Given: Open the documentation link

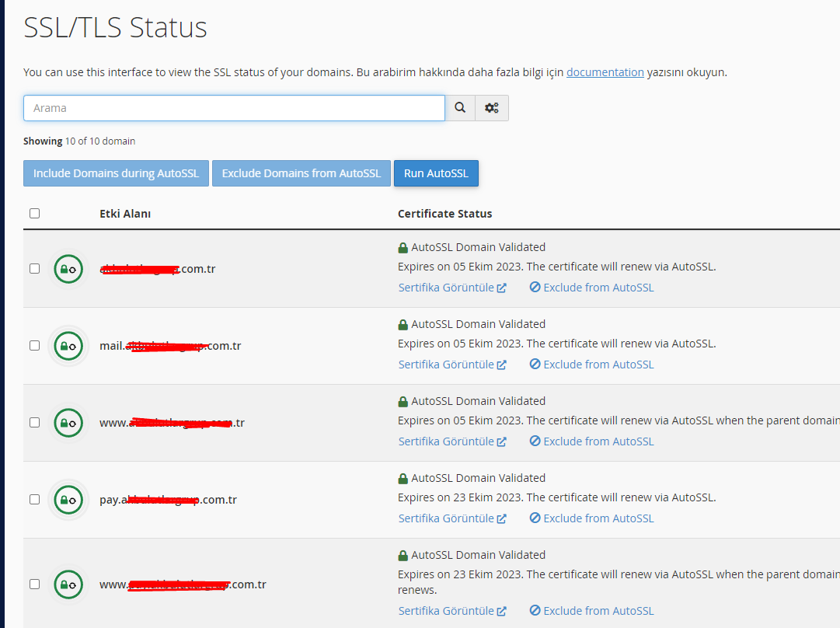Looking at the screenshot, I should [605, 72].
